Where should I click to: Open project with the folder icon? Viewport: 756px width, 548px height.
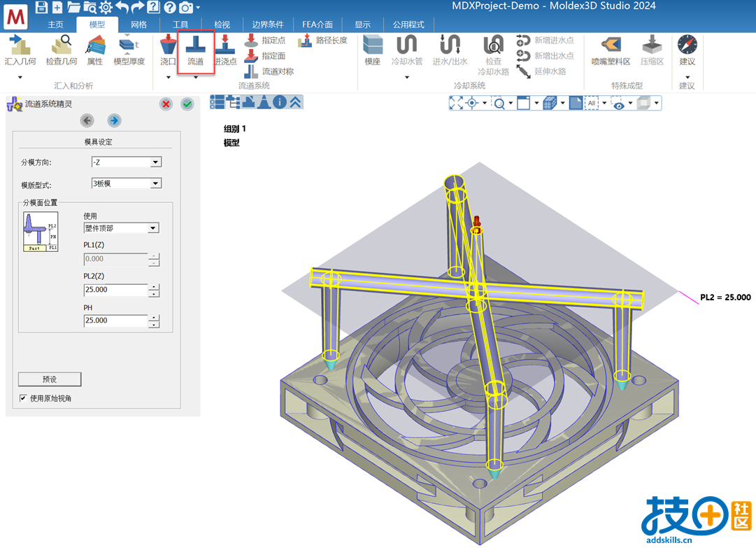73,7
